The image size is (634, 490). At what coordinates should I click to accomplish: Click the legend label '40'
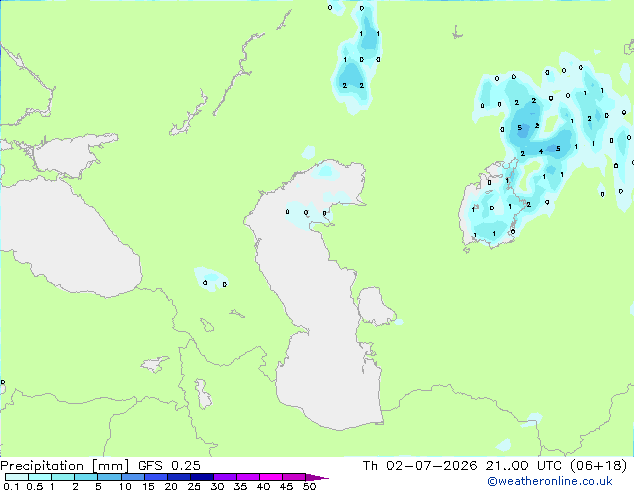263,486
